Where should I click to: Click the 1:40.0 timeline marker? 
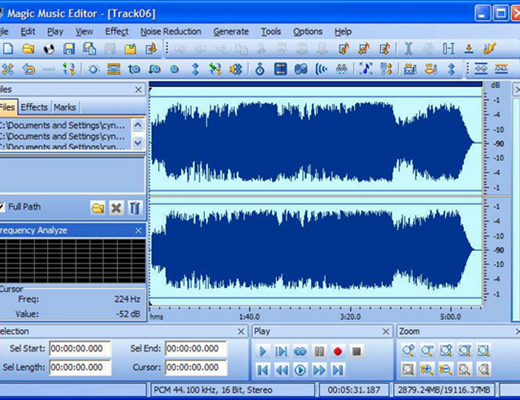tap(250, 317)
